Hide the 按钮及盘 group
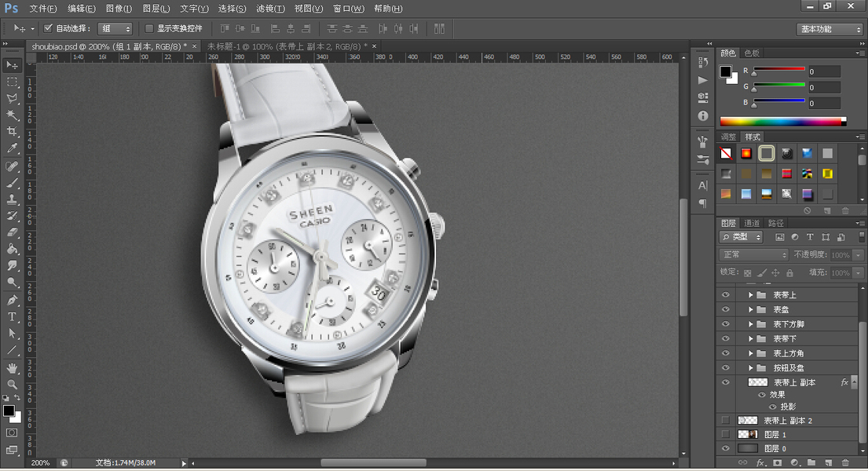Viewport: 868px width, 471px height. [725, 367]
